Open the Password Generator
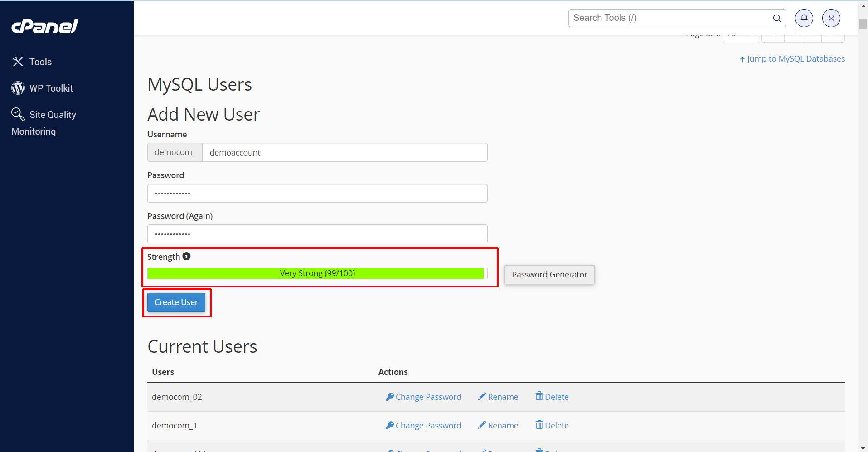 549,275
